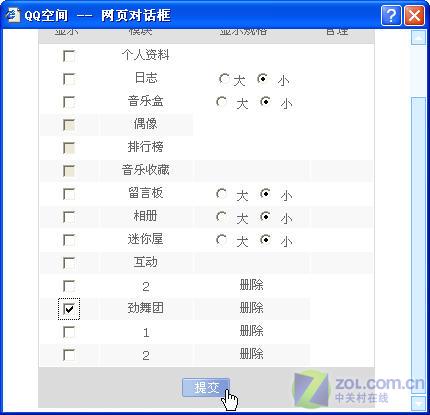This screenshot has width=430, height=415.
Task: Select 大 size for 日志
Action: 224,79
